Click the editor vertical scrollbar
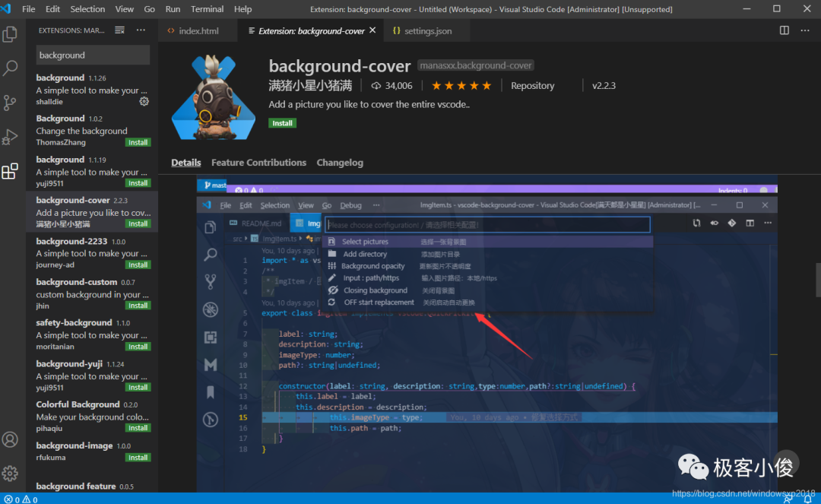This screenshot has width=821, height=504. pyautogui.click(x=817, y=280)
